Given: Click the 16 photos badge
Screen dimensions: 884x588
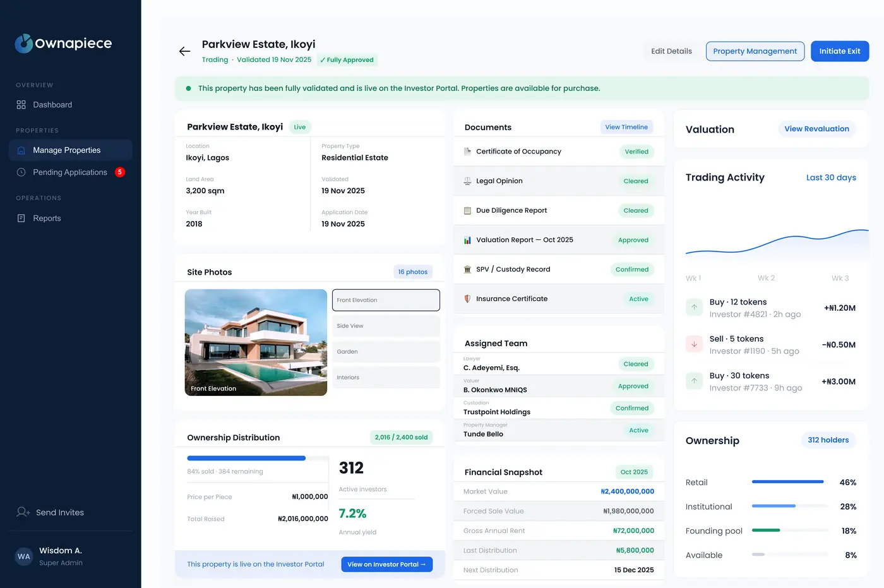Looking at the screenshot, I should [413, 272].
